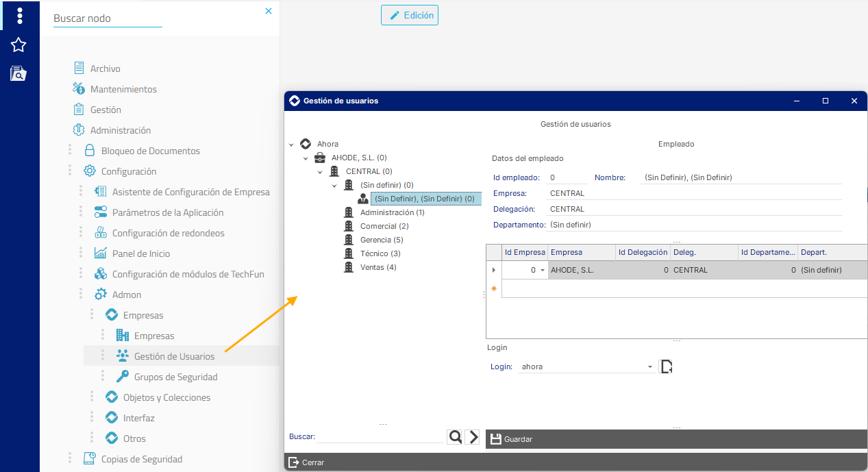Click the TechFun modules cubes icon

pyautogui.click(x=101, y=274)
